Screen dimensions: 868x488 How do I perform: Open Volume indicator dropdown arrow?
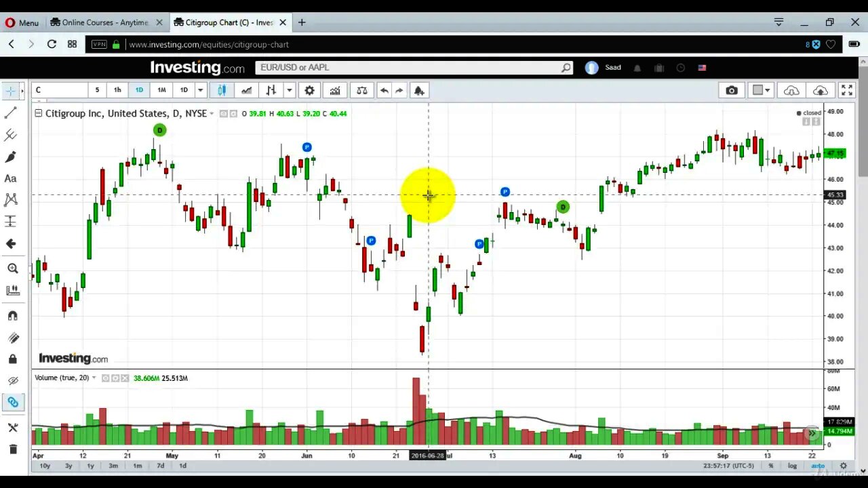(94, 378)
